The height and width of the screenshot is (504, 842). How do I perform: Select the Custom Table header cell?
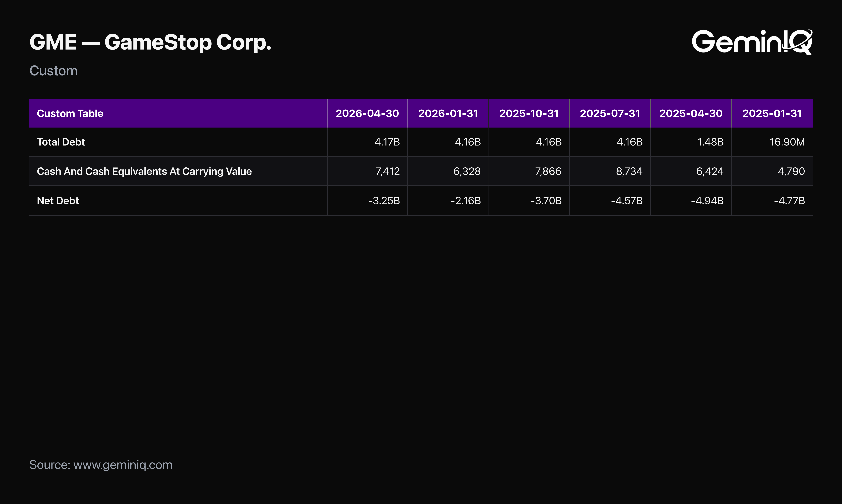coord(178,113)
